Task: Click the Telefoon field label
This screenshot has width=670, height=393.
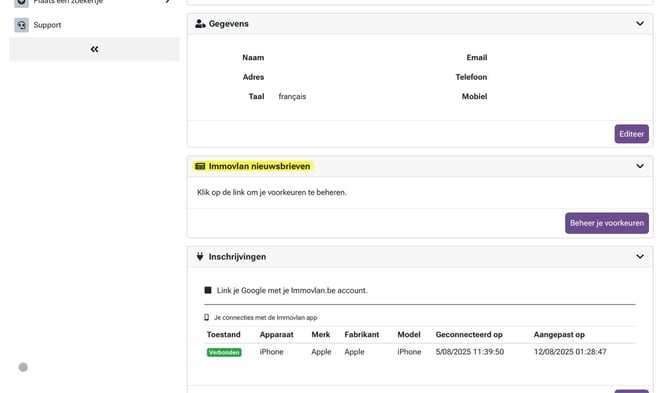Action: [x=471, y=77]
